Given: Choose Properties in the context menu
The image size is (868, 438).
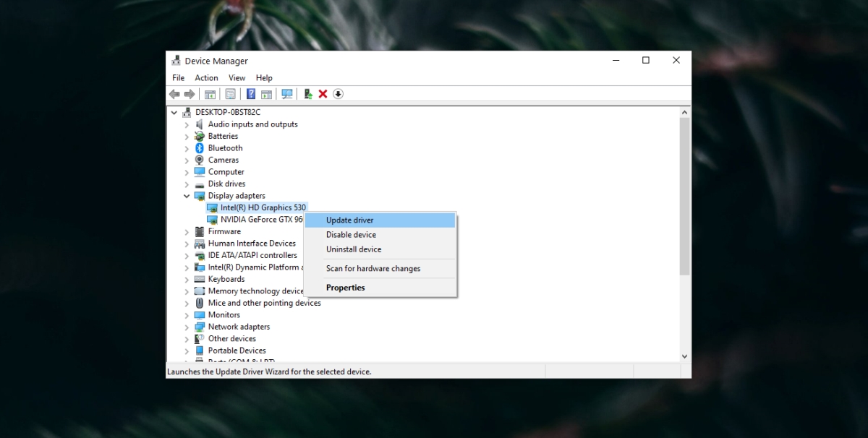Looking at the screenshot, I should (x=380, y=288).
